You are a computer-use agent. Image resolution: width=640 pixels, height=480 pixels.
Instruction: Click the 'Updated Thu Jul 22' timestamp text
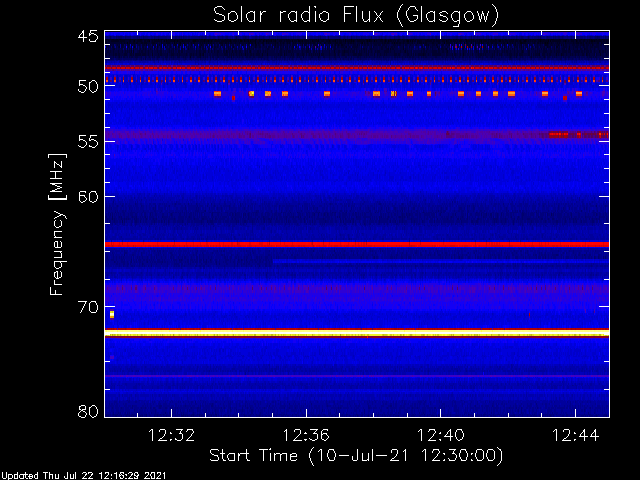point(84,476)
